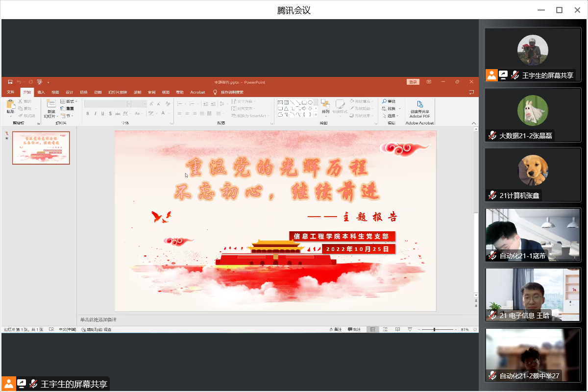Click the New Slide icon

tap(51, 104)
